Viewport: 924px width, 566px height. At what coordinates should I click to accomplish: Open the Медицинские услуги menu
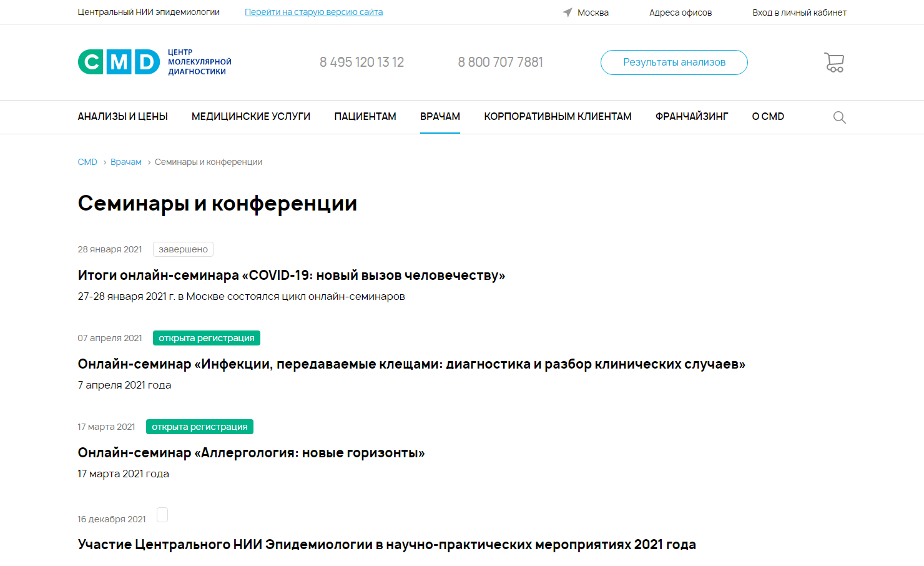point(250,117)
